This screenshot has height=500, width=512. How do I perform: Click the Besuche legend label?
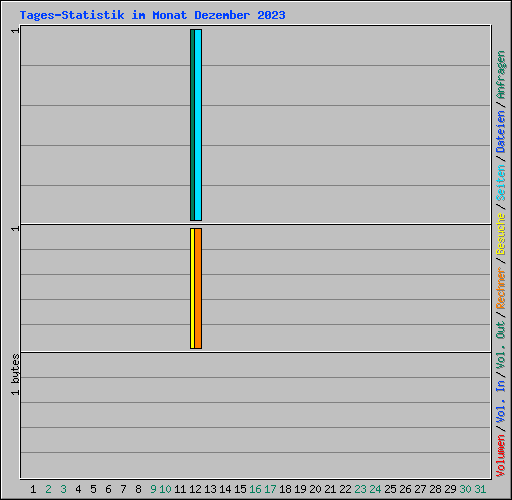pyautogui.click(x=500, y=234)
